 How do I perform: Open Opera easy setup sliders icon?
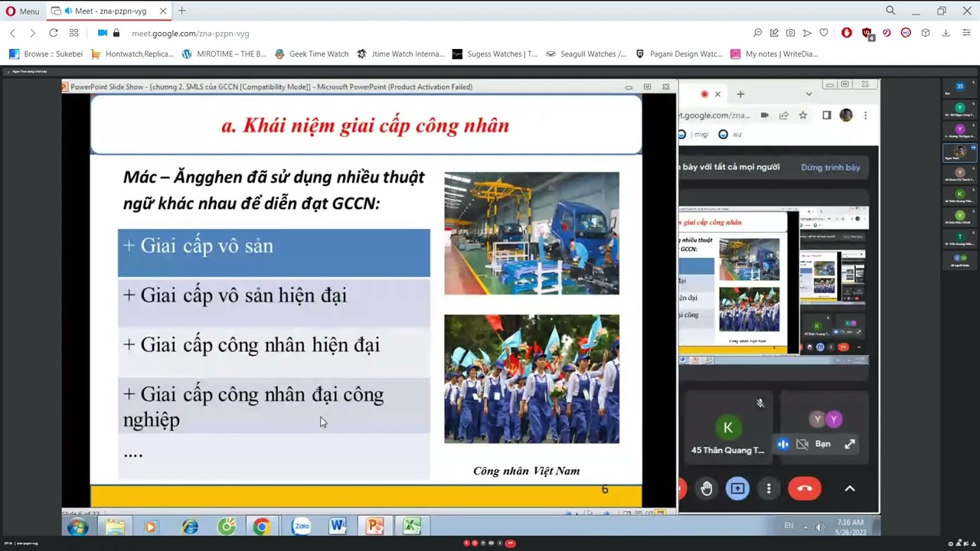point(966,33)
